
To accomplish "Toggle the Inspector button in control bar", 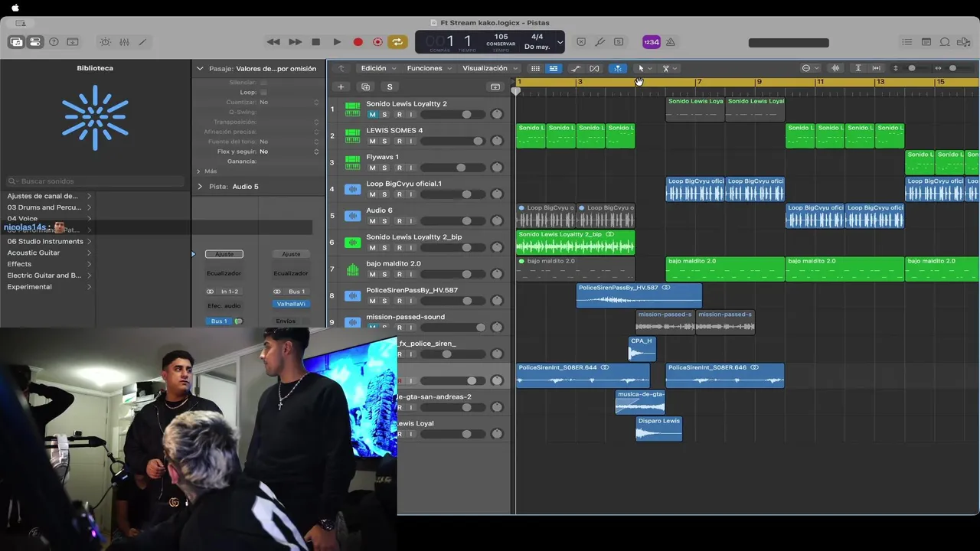I will (x=35, y=42).
